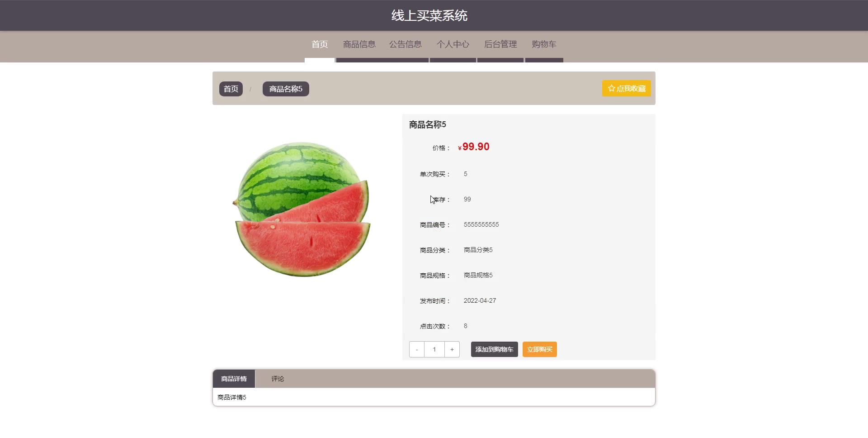
Task: Select the 商品详情 details tab
Action: (x=234, y=379)
